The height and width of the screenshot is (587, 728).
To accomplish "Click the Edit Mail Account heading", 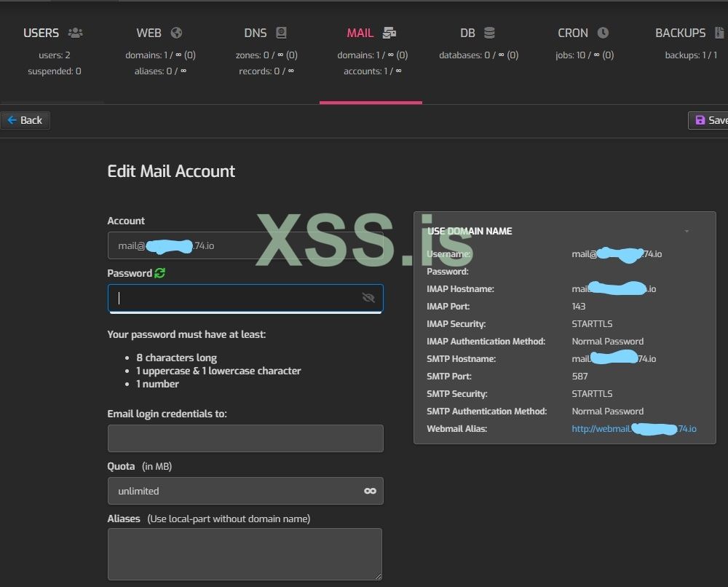I will [x=171, y=171].
